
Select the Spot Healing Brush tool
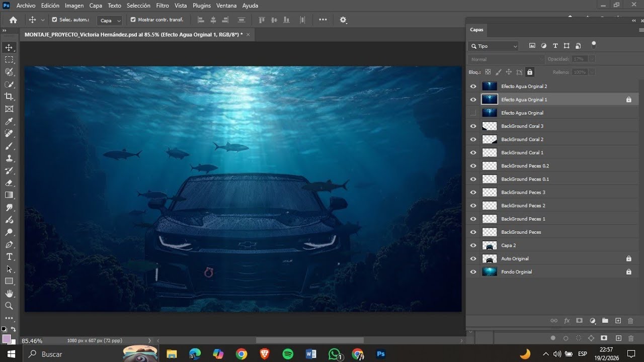(x=9, y=133)
